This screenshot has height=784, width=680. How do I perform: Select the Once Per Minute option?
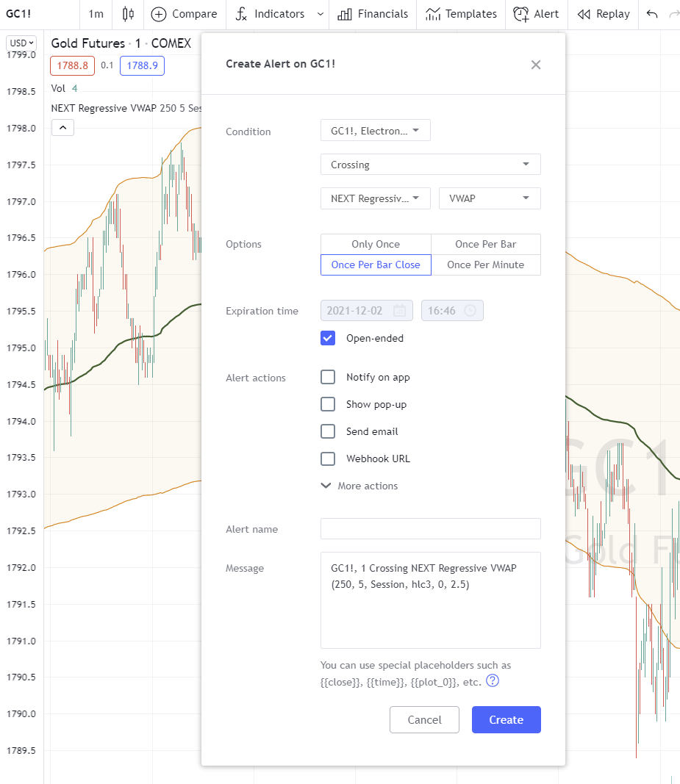tap(485, 265)
